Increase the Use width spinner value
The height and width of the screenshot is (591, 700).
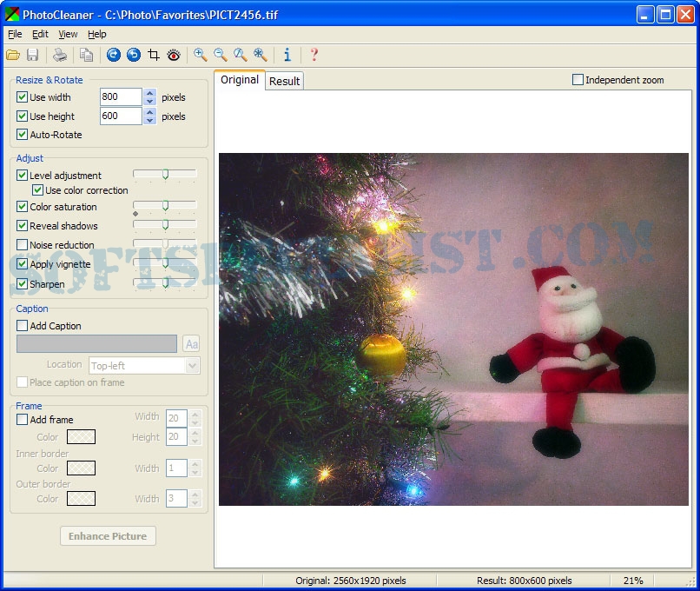pos(150,93)
